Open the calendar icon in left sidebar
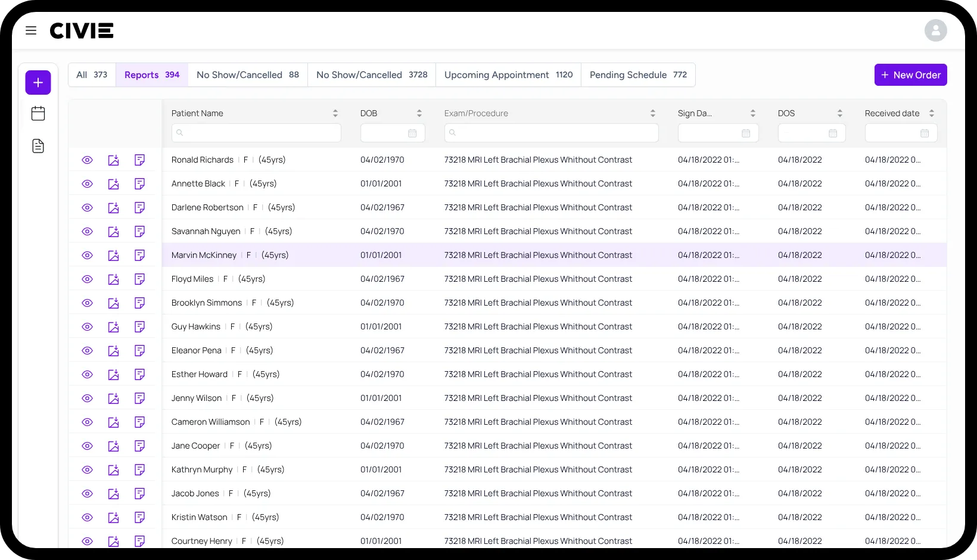The width and height of the screenshot is (977, 560). tap(38, 113)
